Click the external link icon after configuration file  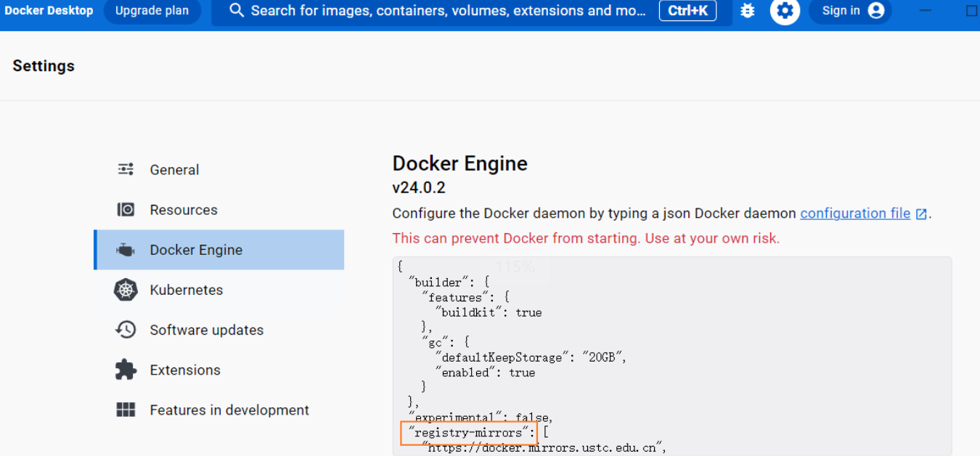pyautogui.click(x=921, y=214)
